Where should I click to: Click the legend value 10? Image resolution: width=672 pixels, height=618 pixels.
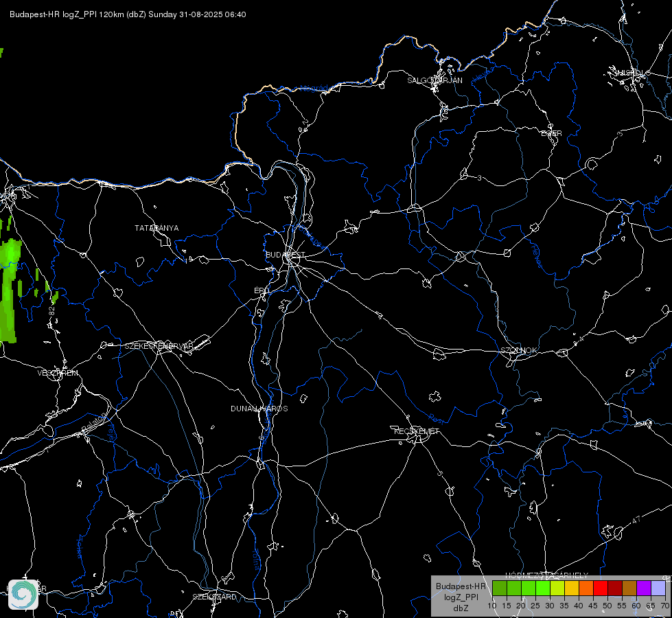[492, 606]
